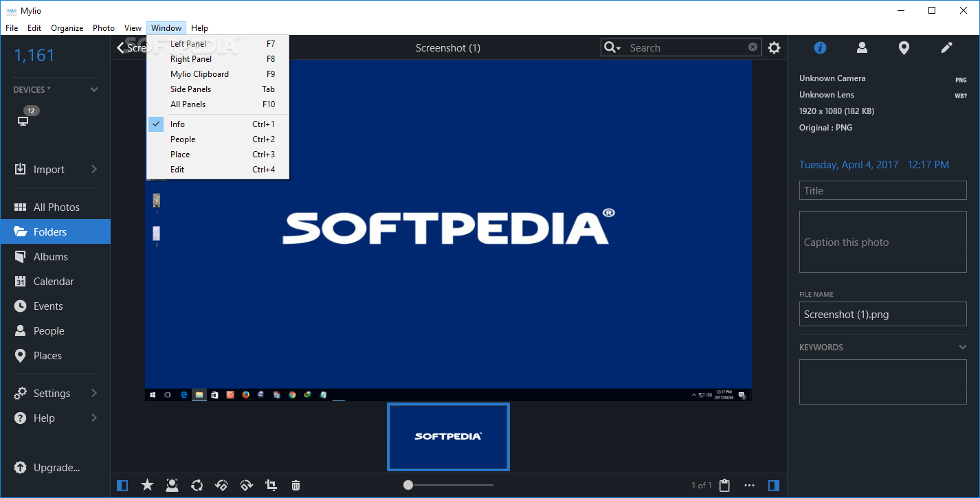Toggle the right panel button in bottom toolbar

tap(774, 486)
